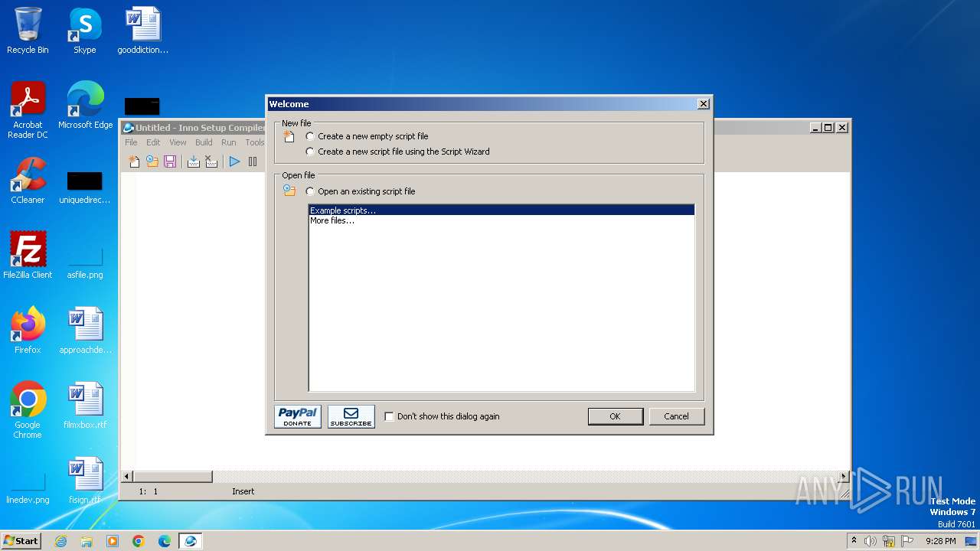This screenshot has width=980, height=551.
Task: Open the Google Chrome desktop shortcut
Action: click(x=28, y=410)
